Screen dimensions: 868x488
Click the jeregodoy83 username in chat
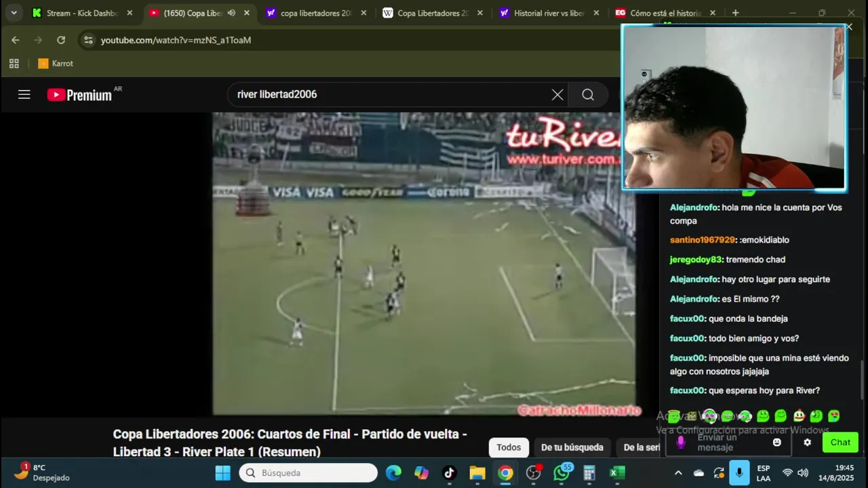696,260
